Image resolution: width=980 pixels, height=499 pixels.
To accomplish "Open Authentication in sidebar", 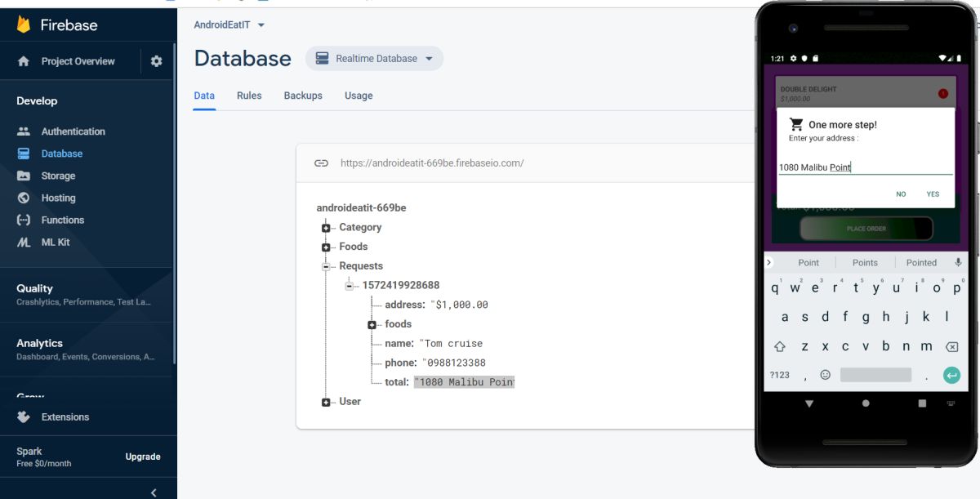I will click(x=73, y=131).
